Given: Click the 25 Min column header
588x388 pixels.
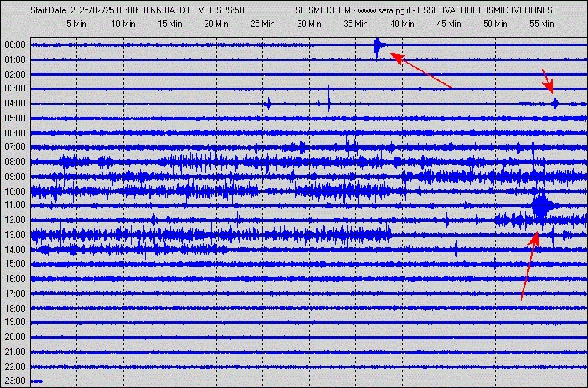Looking at the screenshot, I should (262, 24).
